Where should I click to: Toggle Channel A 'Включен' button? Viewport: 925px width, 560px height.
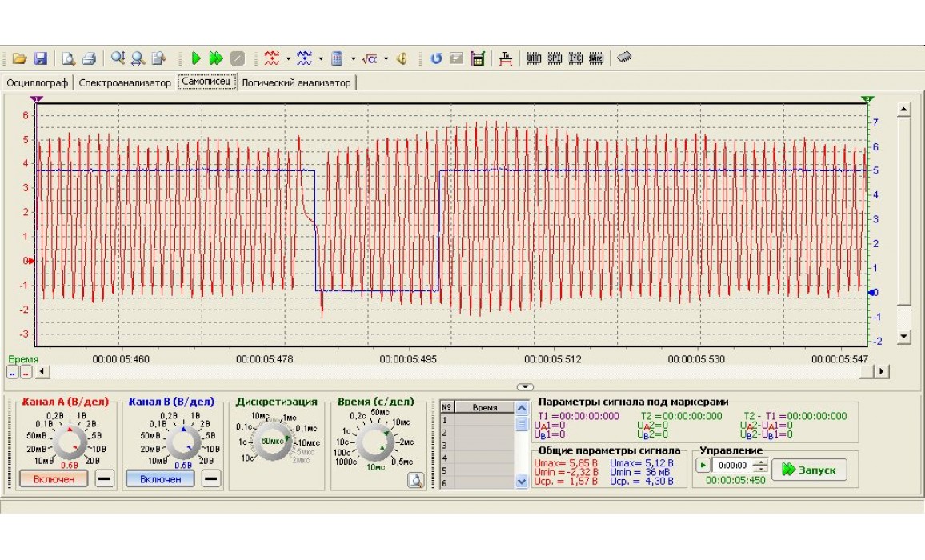click(53, 478)
